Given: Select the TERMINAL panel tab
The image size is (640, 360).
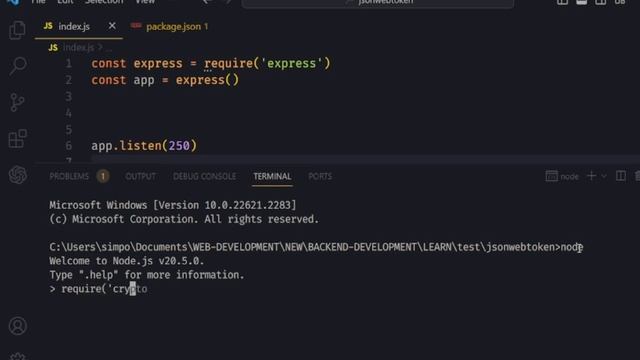Looking at the screenshot, I should (x=272, y=176).
